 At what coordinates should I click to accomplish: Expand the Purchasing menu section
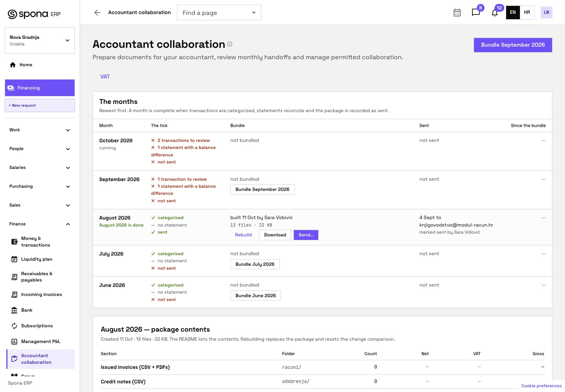click(40, 186)
